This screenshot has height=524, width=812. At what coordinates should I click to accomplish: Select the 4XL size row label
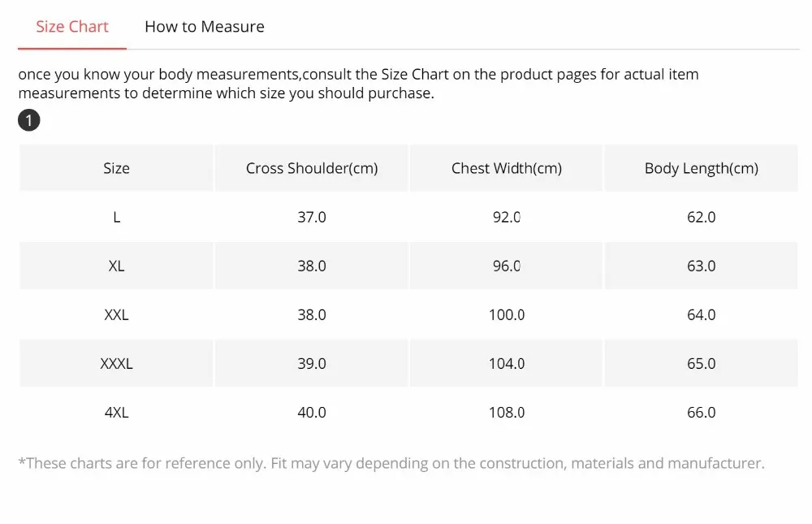[116, 412]
